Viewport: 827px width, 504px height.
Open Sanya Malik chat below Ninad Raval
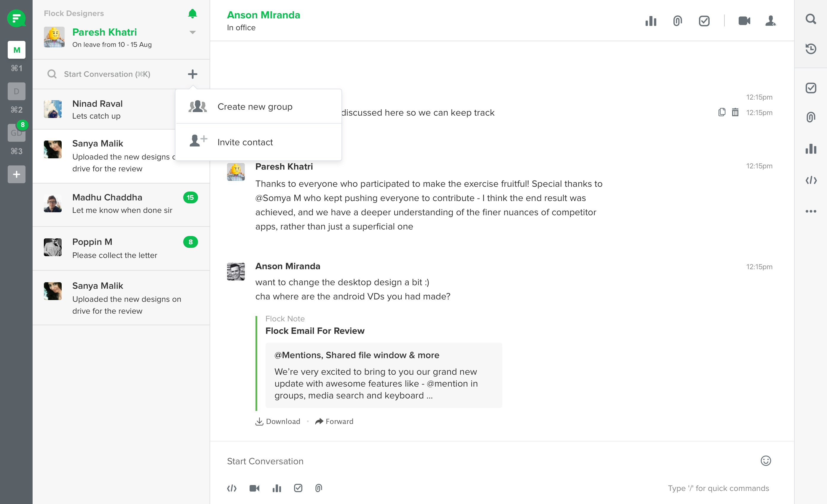point(104,156)
